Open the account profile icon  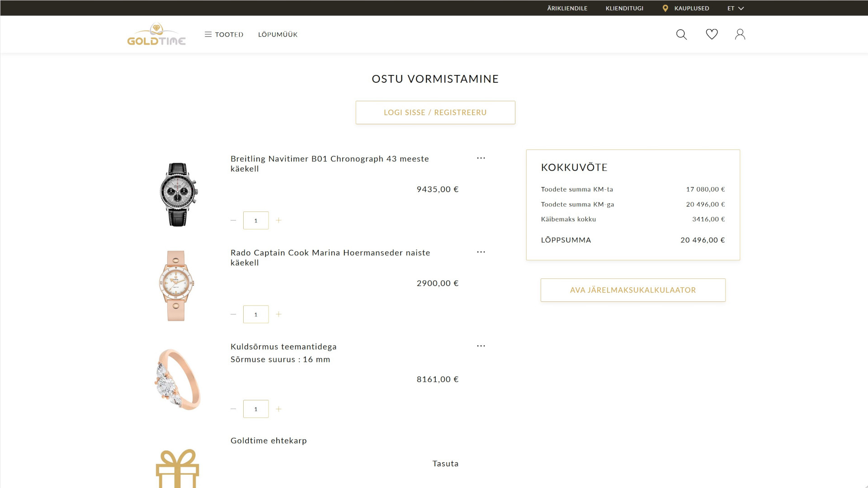[x=740, y=34]
